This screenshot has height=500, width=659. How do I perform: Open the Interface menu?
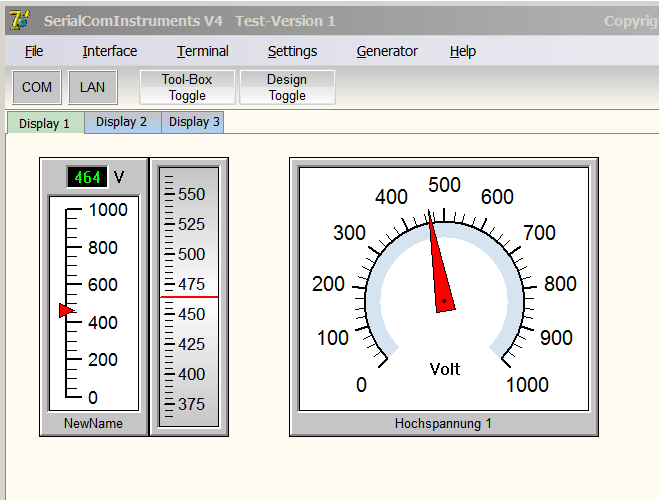click(x=110, y=51)
